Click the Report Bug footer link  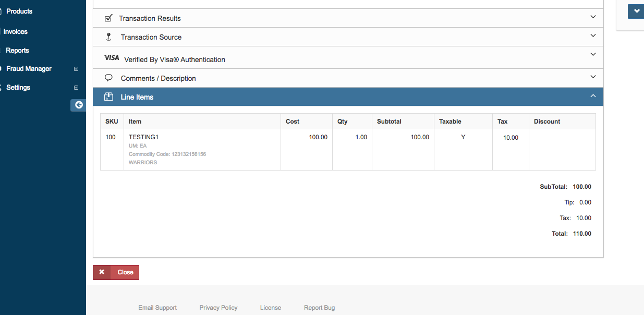click(319, 308)
